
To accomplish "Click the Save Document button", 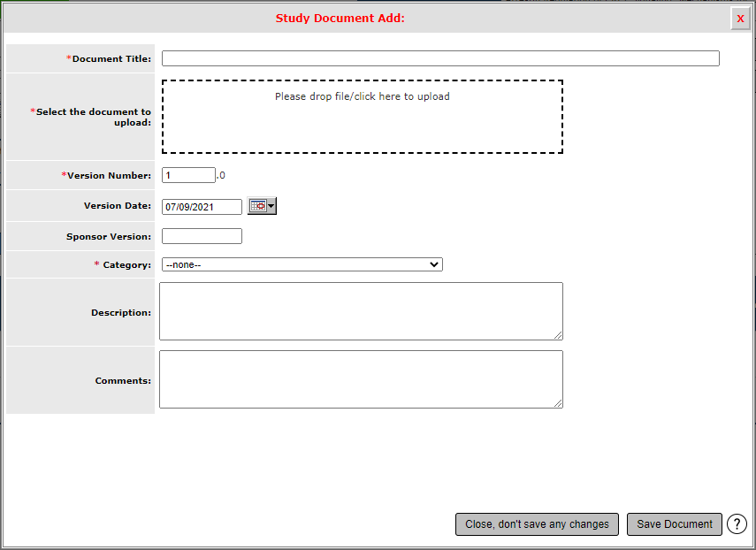I will [x=674, y=524].
